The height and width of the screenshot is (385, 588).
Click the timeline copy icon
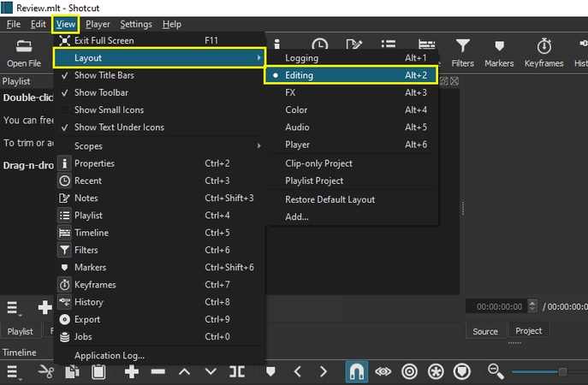pyautogui.click(x=72, y=372)
